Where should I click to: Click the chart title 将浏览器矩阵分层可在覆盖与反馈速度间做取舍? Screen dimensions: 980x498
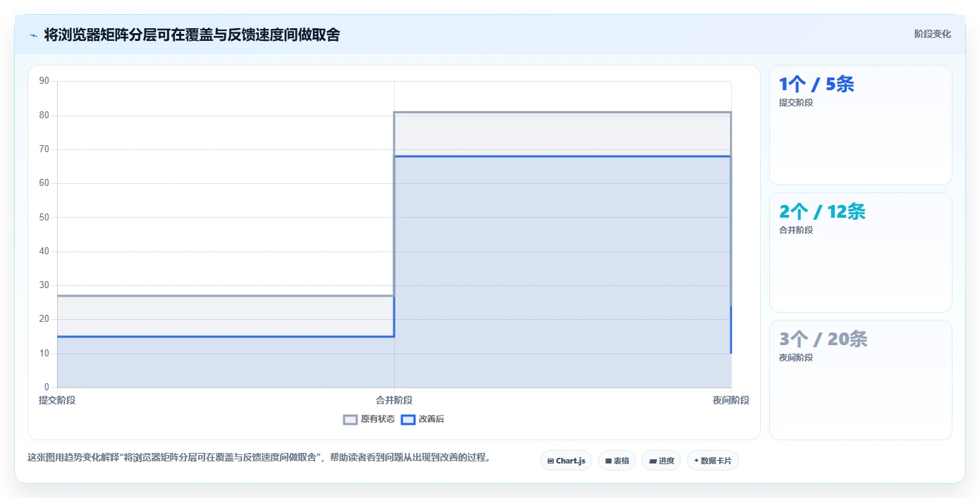coord(192,35)
